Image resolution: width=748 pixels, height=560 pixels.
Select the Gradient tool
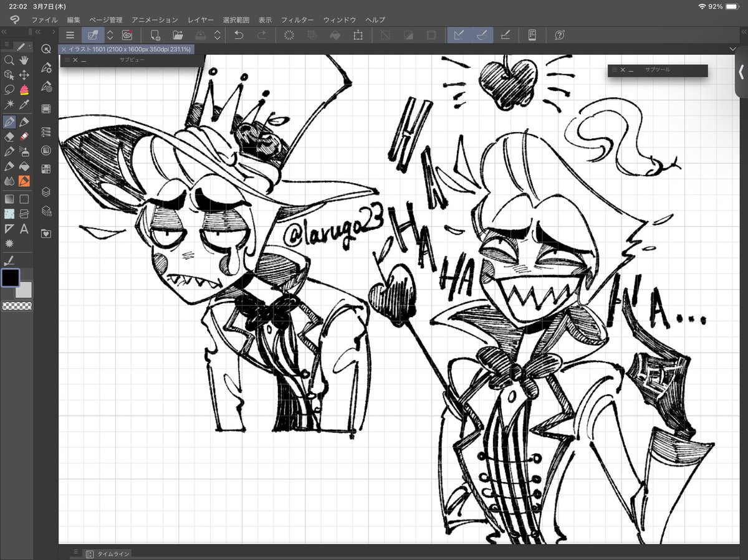point(9,199)
